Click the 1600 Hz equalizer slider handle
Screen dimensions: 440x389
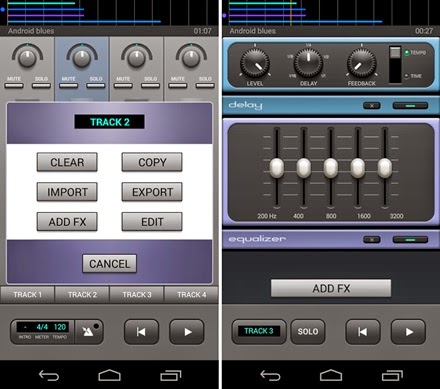point(358,168)
